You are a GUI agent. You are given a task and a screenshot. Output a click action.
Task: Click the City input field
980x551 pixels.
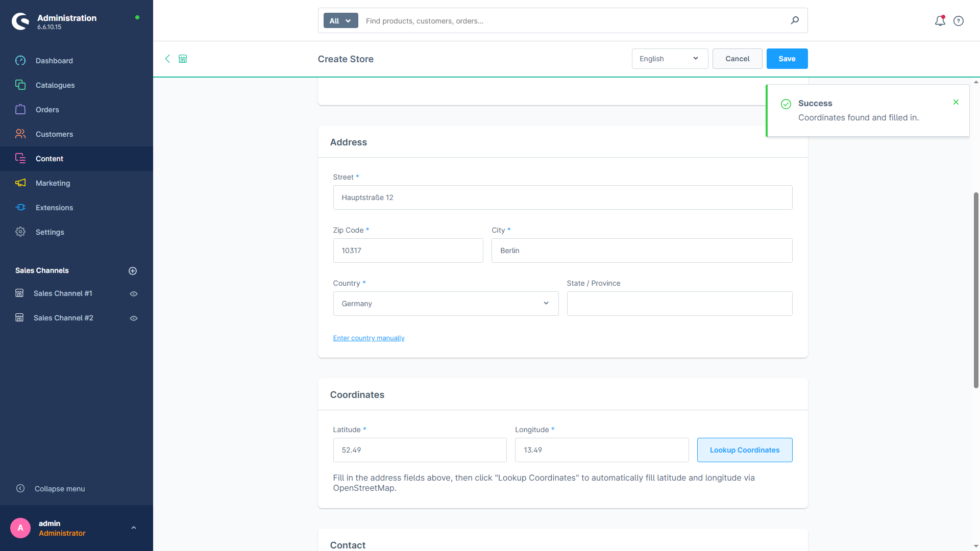(x=642, y=251)
